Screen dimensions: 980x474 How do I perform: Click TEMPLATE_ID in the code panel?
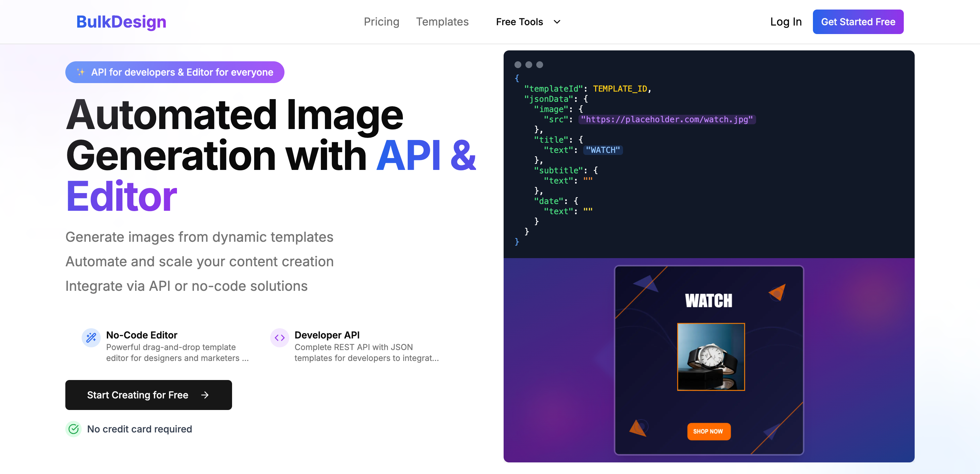point(620,89)
